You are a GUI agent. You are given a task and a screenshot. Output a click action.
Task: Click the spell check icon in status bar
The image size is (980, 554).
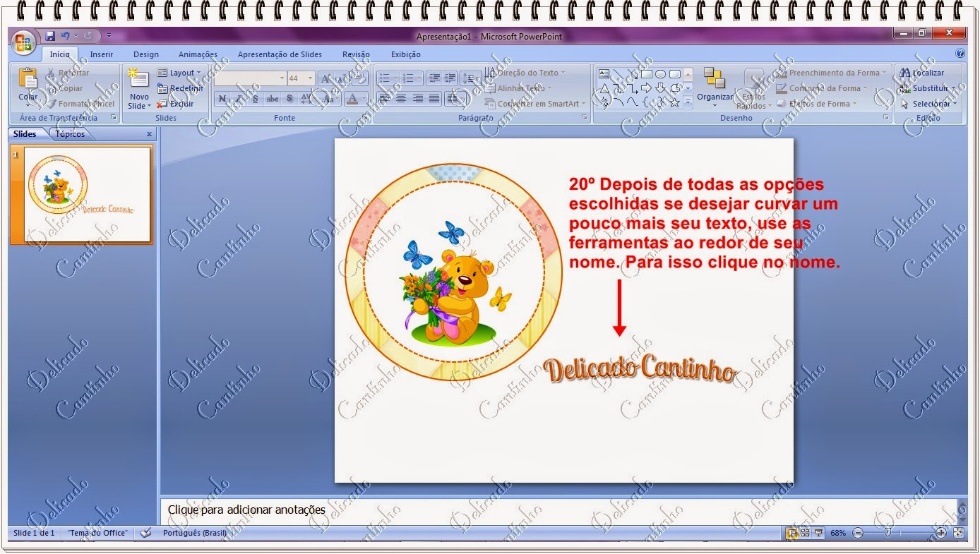point(146,533)
